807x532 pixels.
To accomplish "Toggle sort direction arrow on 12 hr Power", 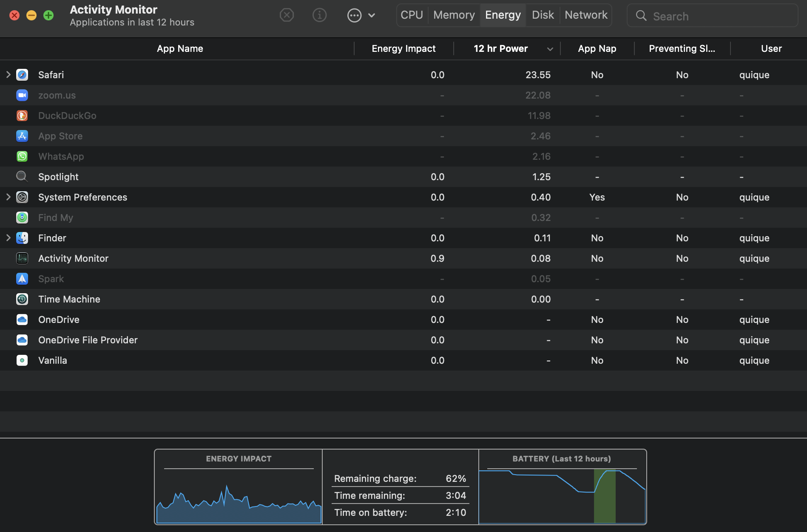I will click(x=550, y=49).
